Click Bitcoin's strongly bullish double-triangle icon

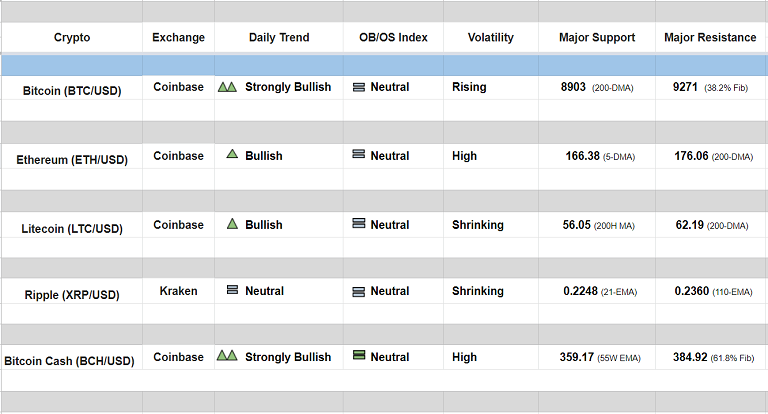(x=227, y=87)
